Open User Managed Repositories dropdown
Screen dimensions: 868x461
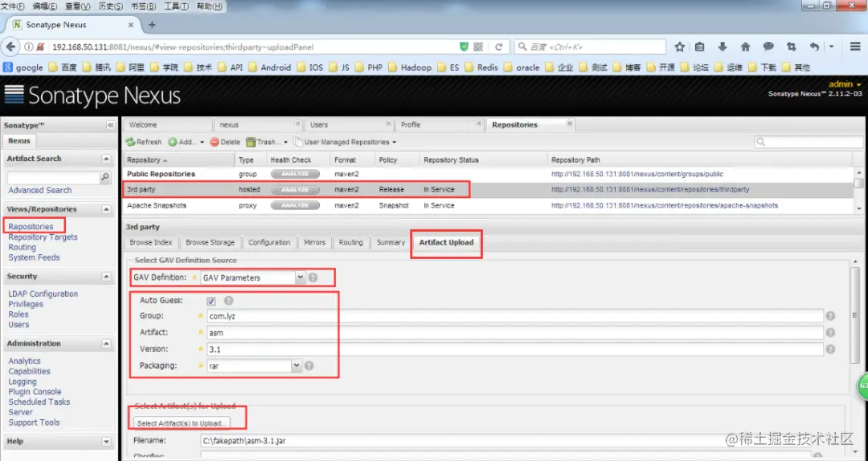[x=345, y=142]
